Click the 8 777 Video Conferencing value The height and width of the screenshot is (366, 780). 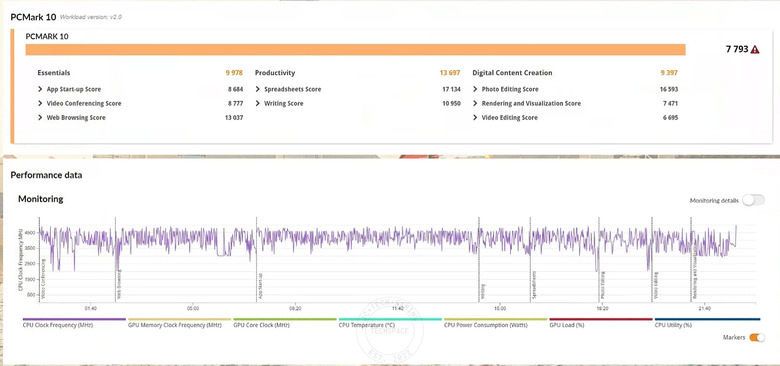235,103
